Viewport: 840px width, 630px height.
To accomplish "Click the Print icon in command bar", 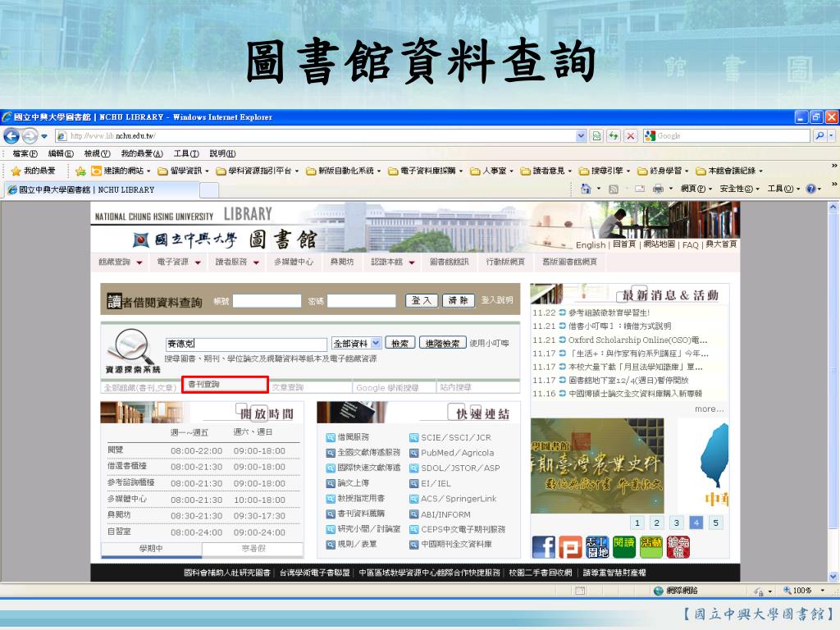I will pyautogui.click(x=658, y=189).
